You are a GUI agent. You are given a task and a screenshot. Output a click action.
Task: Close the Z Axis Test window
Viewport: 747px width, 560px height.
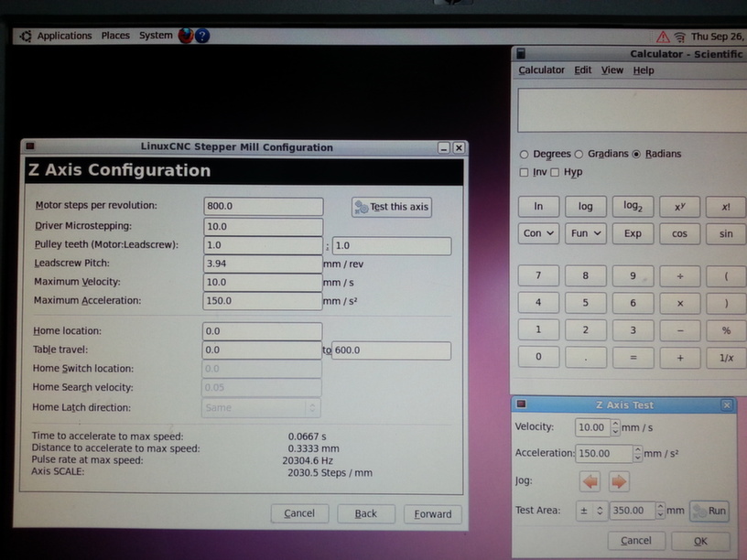(x=727, y=405)
